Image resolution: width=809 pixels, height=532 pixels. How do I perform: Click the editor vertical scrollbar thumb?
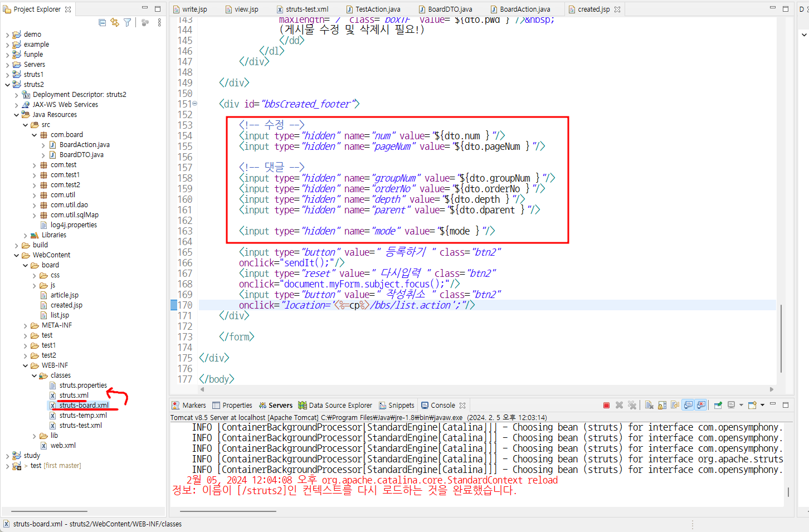pos(781,338)
